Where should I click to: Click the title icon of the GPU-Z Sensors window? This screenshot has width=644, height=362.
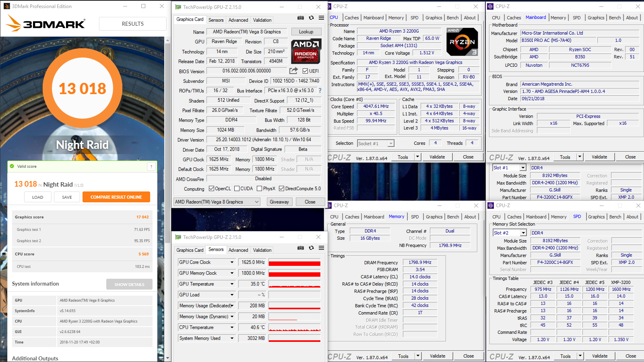[x=178, y=237]
